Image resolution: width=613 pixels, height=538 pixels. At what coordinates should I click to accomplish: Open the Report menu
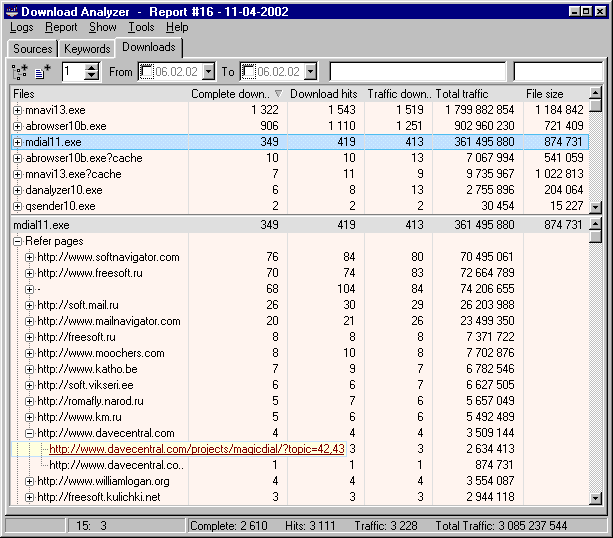pos(61,27)
